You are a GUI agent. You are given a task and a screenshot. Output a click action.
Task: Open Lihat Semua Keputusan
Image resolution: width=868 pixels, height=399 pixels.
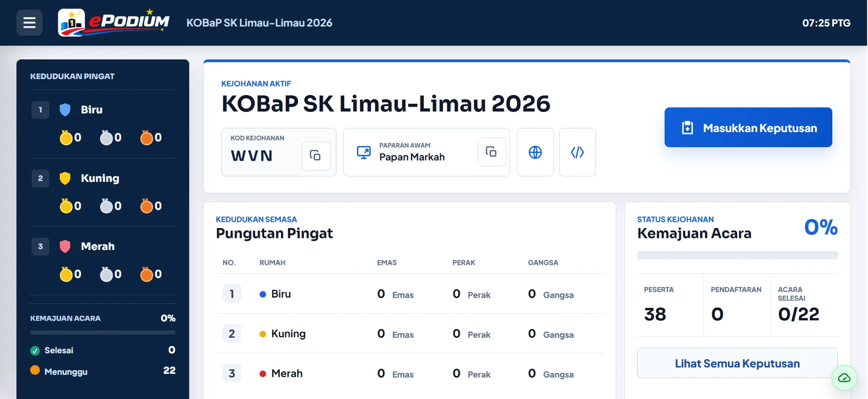(x=737, y=363)
